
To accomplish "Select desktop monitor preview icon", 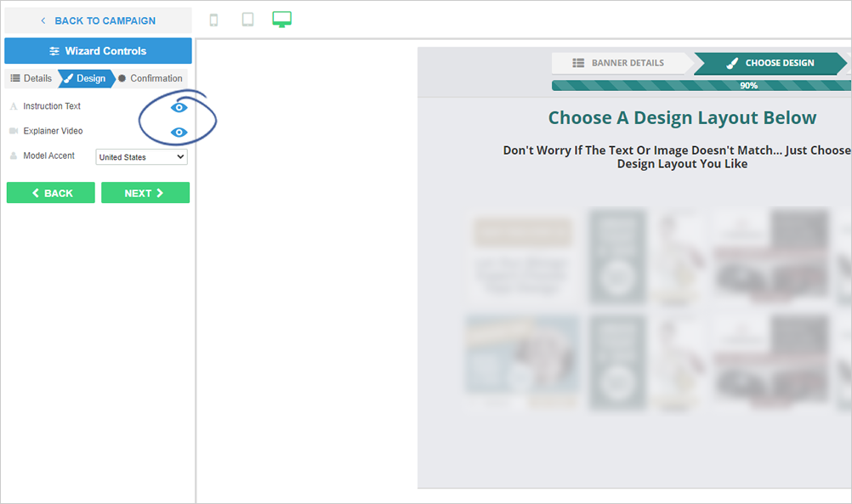I will (281, 19).
